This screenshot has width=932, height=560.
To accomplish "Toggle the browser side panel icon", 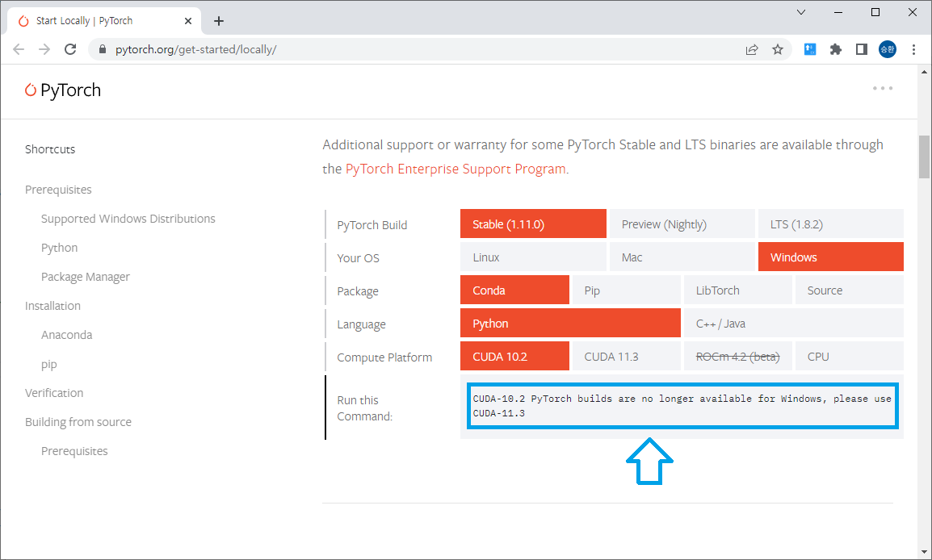I will click(x=861, y=49).
